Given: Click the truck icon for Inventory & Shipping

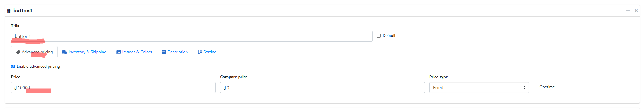Looking at the screenshot, I should (65, 52).
